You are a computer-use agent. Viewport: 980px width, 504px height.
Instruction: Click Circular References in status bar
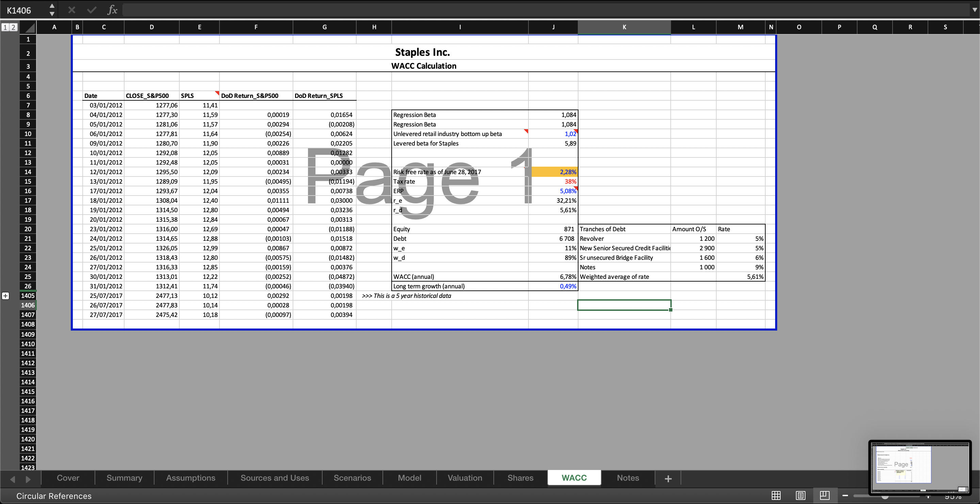coord(54,496)
